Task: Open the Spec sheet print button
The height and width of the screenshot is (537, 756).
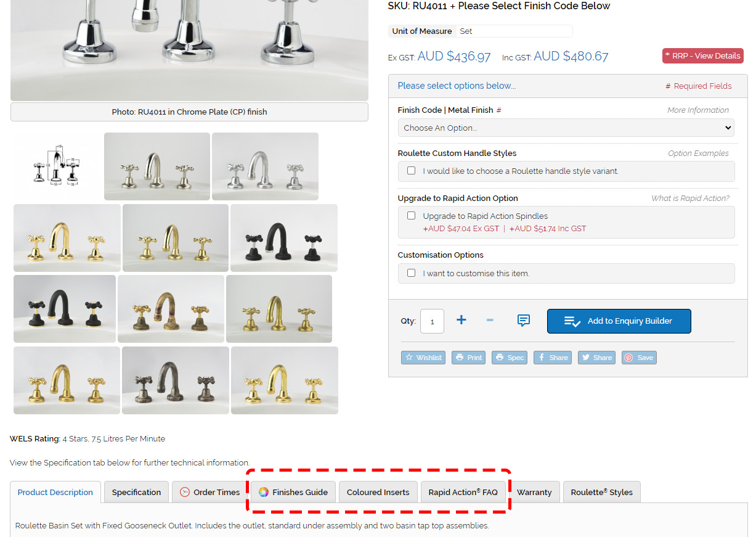Action: [x=509, y=358]
